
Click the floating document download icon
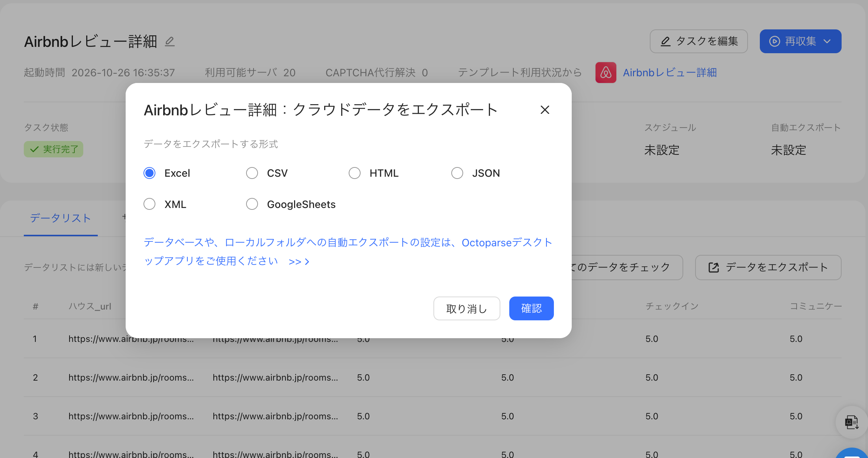(851, 422)
